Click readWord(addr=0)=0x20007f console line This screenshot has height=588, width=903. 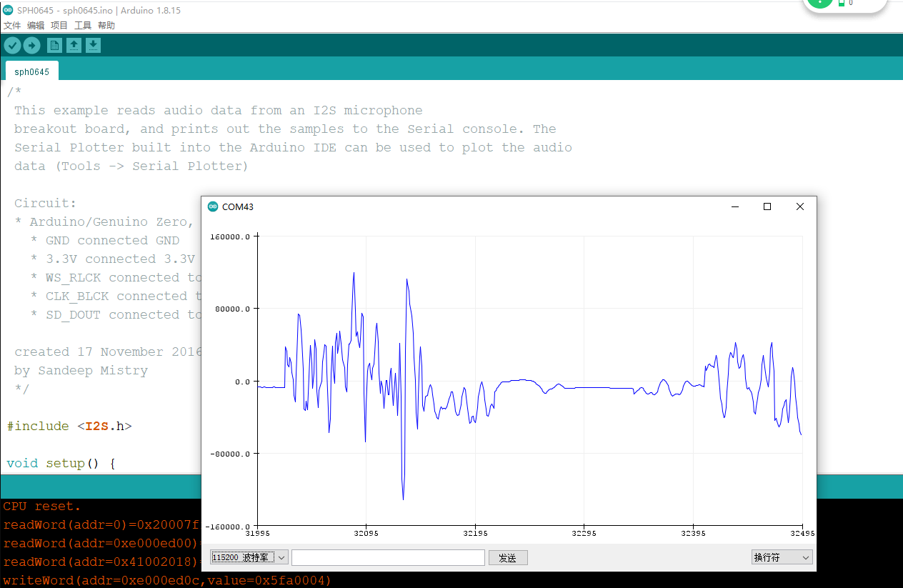pos(102,524)
